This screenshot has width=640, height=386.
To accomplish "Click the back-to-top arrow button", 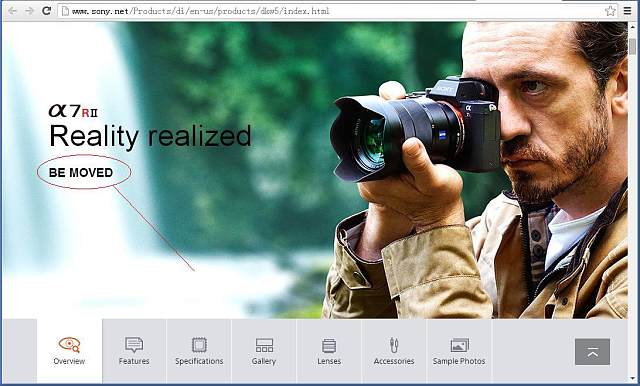I will (593, 352).
